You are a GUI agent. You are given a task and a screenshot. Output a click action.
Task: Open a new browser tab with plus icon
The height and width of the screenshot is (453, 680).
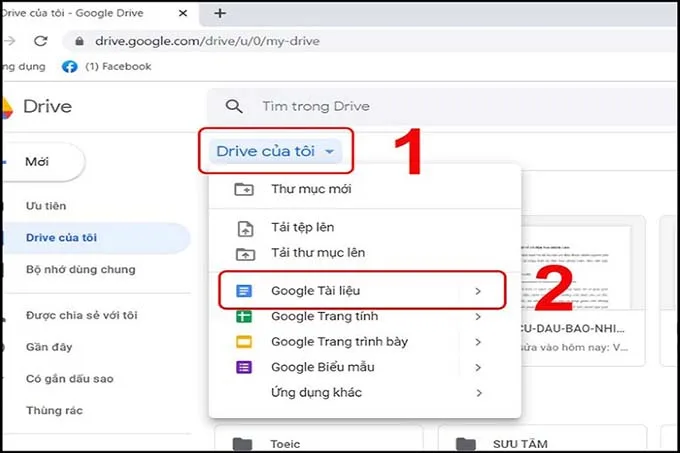click(220, 13)
